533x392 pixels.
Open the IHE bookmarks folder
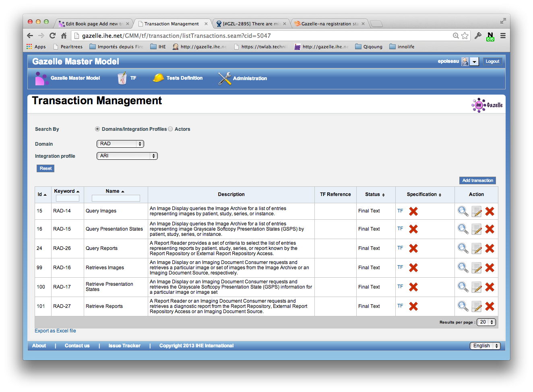(x=158, y=47)
